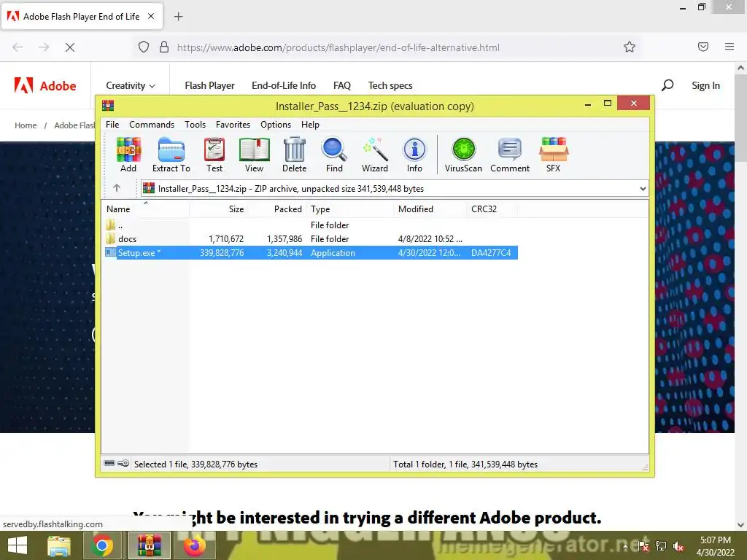Click the drive icon in WinRAR status bar
Image resolution: width=747 pixels, height=560 pixels.
[x=109, y=463]
